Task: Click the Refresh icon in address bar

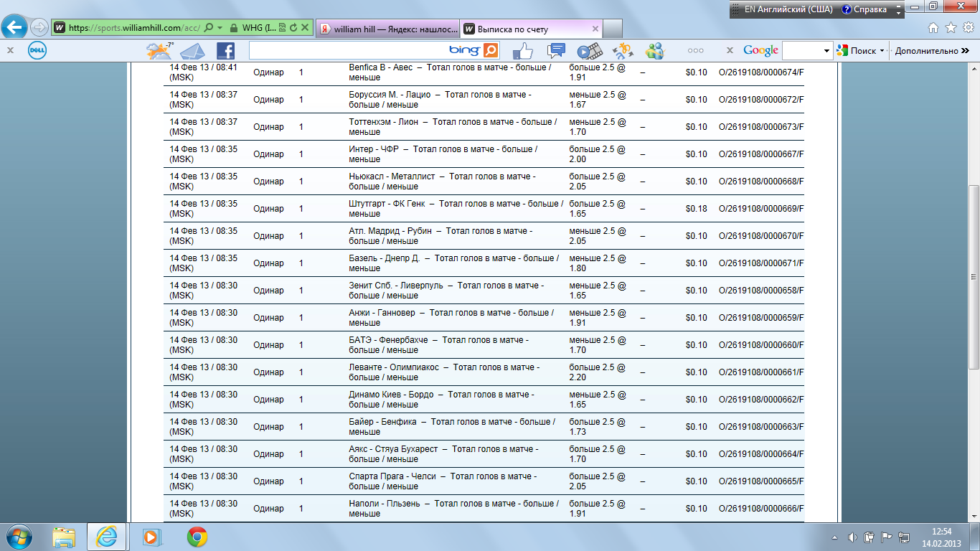Action: [x=293, y=28]
